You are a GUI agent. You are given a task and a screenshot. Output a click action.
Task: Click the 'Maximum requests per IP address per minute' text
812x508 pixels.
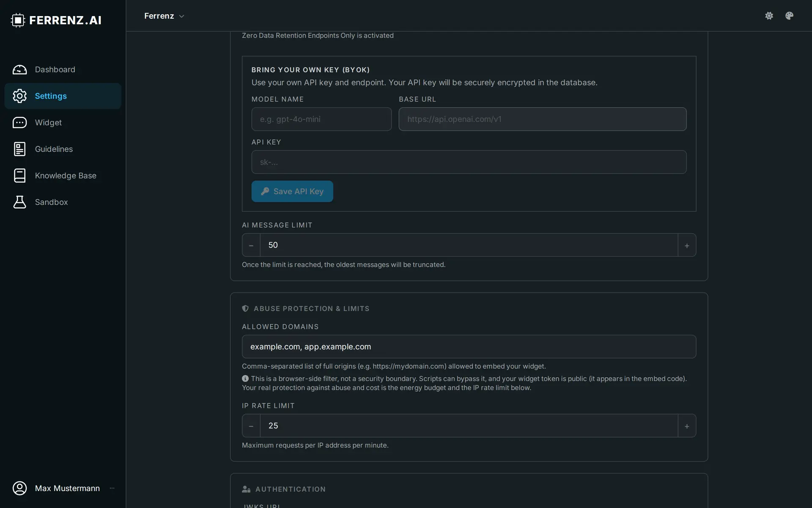(x=315, y=445)
